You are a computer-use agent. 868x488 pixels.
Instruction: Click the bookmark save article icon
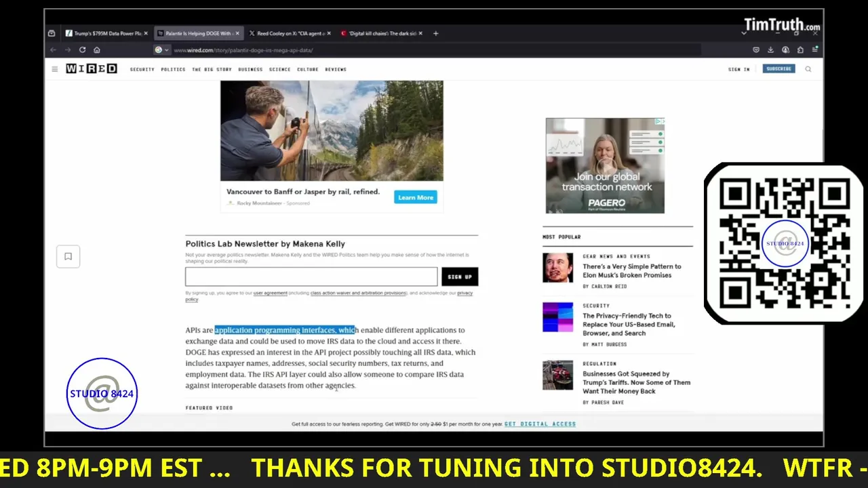pos(68,256)
